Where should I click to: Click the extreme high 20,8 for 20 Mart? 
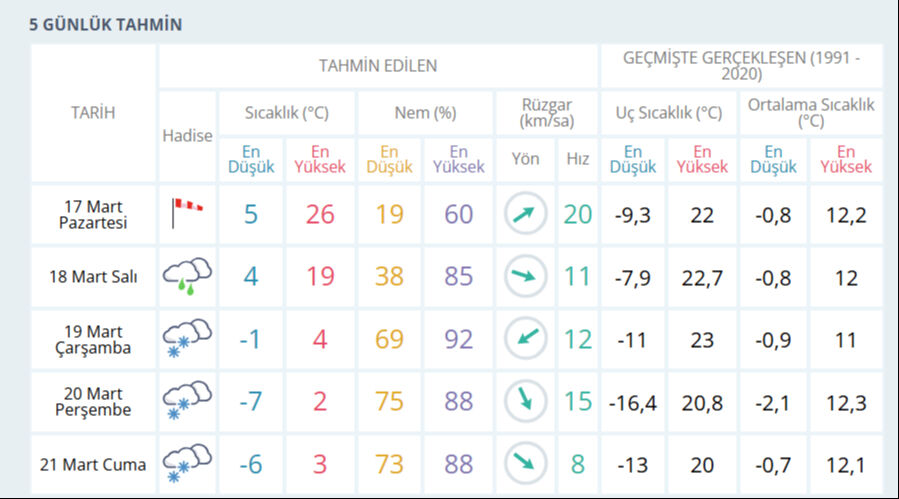coord(702,403)
